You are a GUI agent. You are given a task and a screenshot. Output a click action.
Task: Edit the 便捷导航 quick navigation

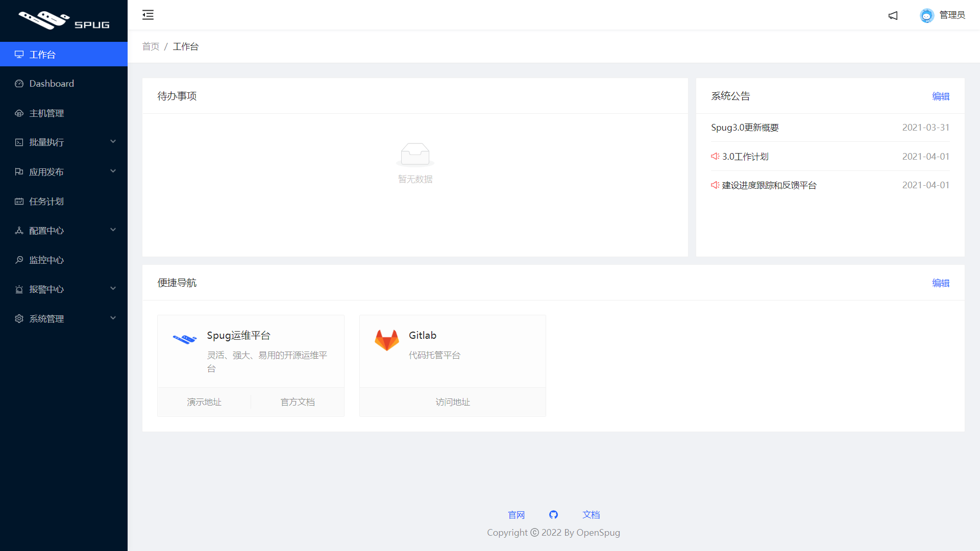(940, 283)
